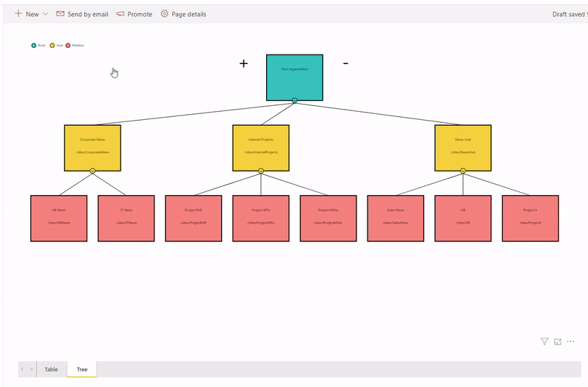This screenshot has height=387, width=588.
Task: Open the New dropdown chevron
Action: (x=46, y=14)
